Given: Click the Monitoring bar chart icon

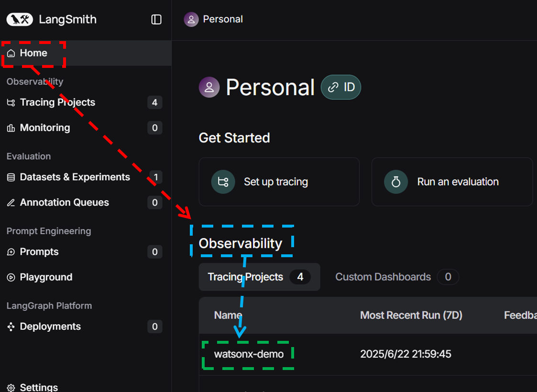Looking at the screenshot, I should click(x=11, y=128).
